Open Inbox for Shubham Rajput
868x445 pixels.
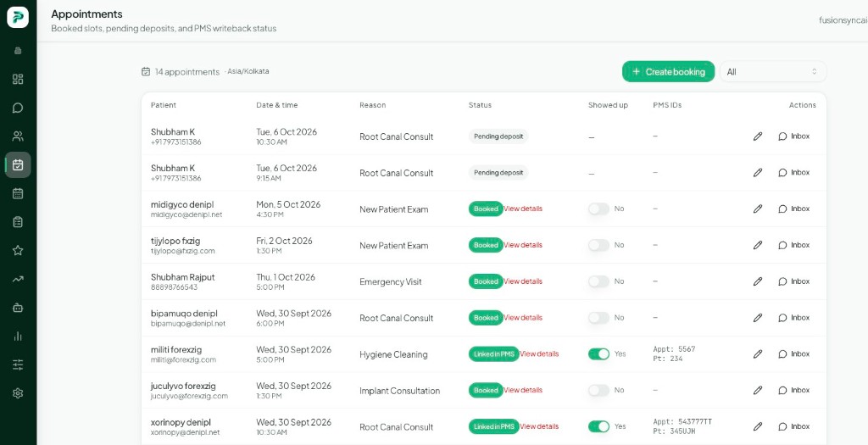(x=793, y=281)
